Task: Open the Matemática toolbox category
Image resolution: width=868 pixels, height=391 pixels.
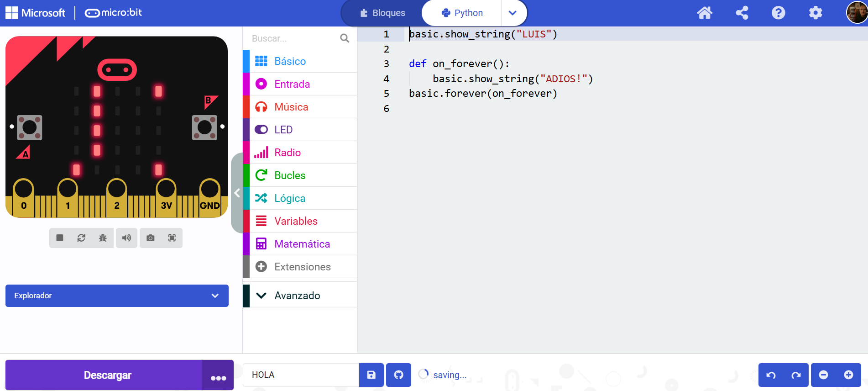Action: [302, 244]
